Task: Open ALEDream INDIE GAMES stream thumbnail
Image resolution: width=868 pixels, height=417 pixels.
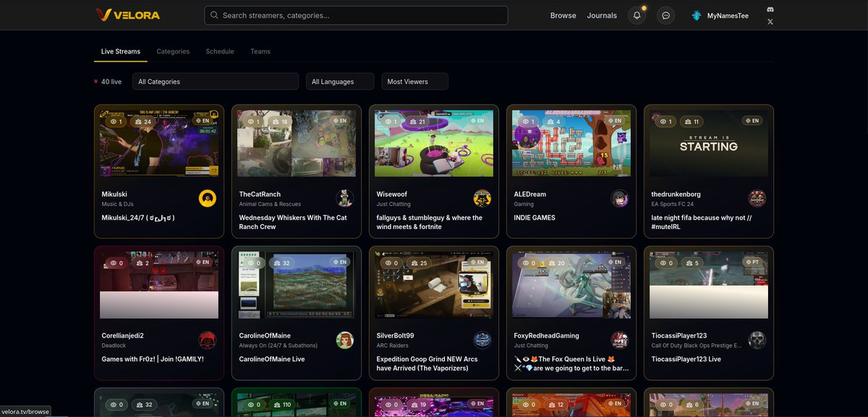Action: click(571, 143)
